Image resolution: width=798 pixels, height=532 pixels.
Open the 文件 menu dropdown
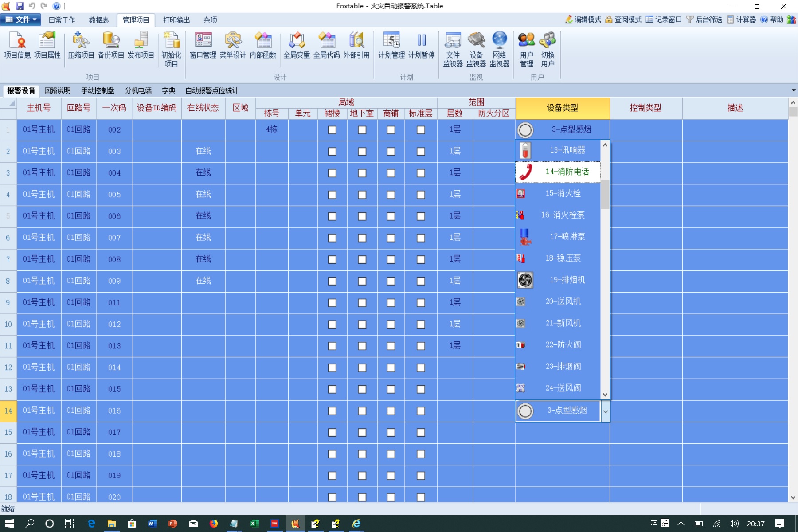point(21,20)
